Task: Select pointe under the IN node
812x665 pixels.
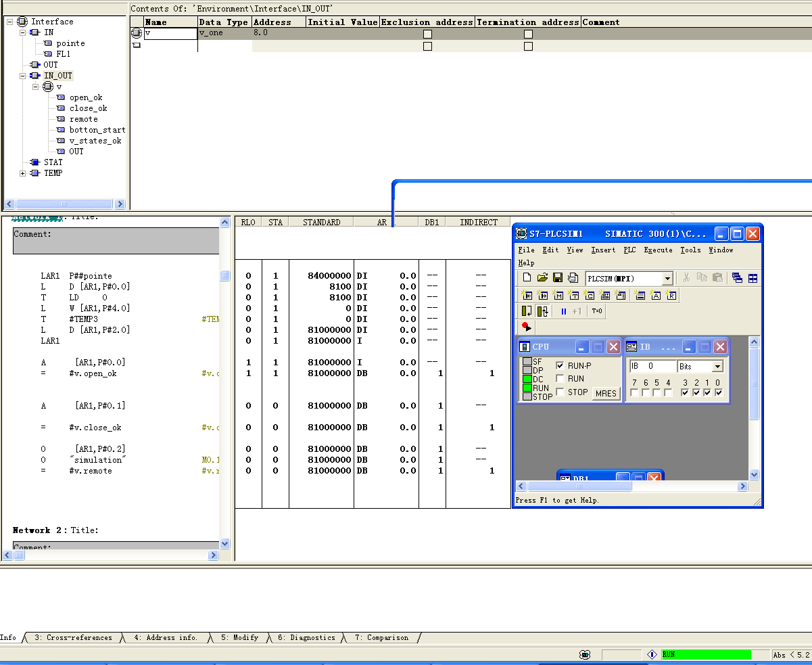Action: coord(70,43)
